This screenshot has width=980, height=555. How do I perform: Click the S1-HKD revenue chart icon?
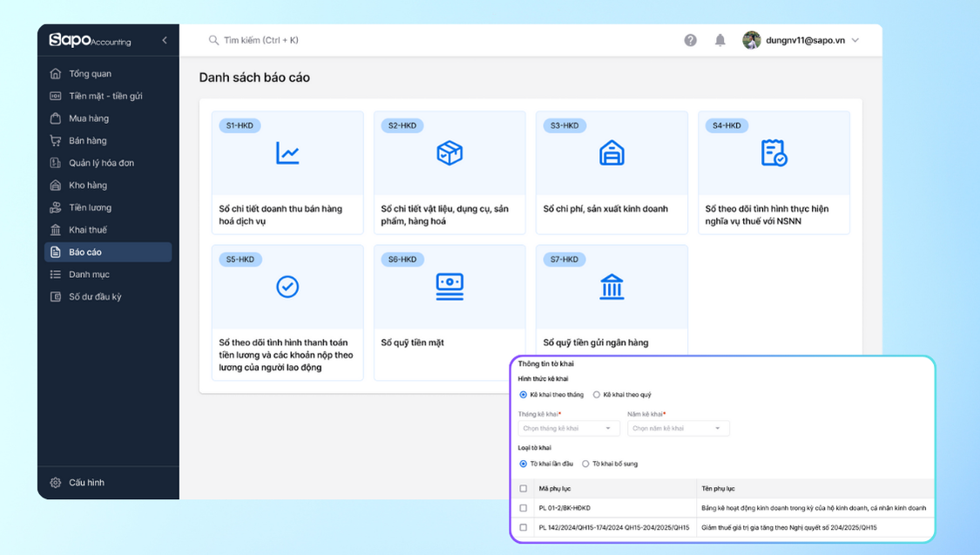287,153
